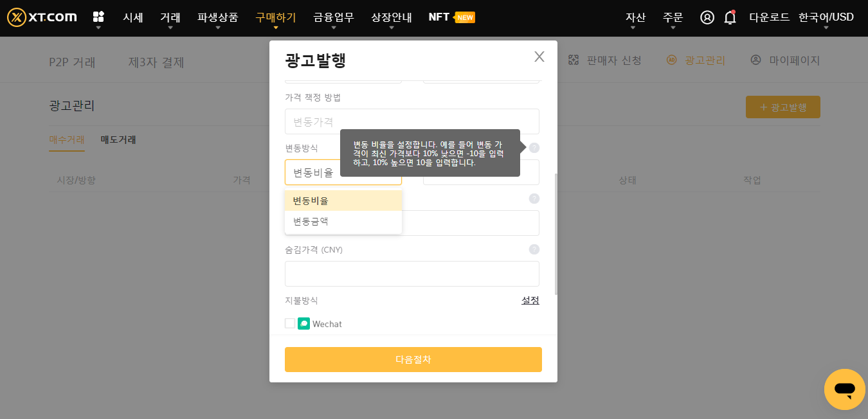Select the P2P 거래 tab
868x419 pixels.
pos(72,62)
